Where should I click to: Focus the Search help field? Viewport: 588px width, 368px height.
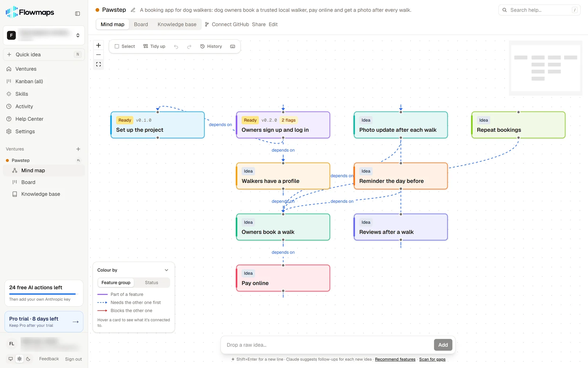(x=539, y=10)
